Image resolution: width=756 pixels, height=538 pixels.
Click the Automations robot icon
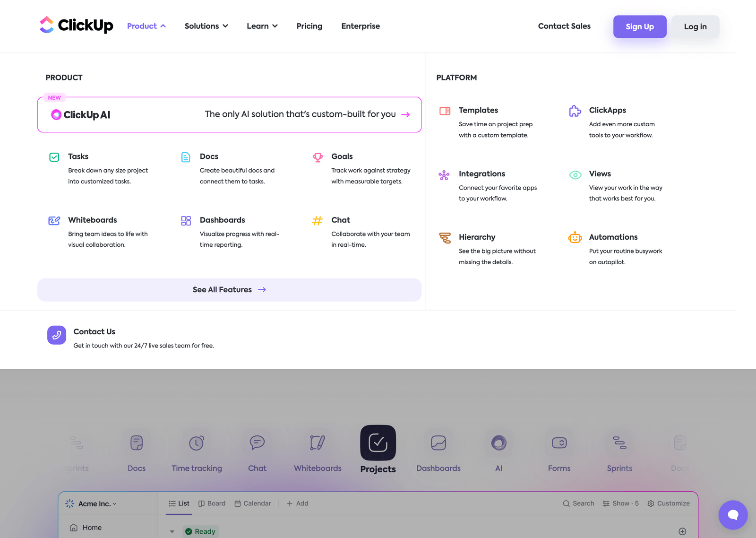[575, 237]
